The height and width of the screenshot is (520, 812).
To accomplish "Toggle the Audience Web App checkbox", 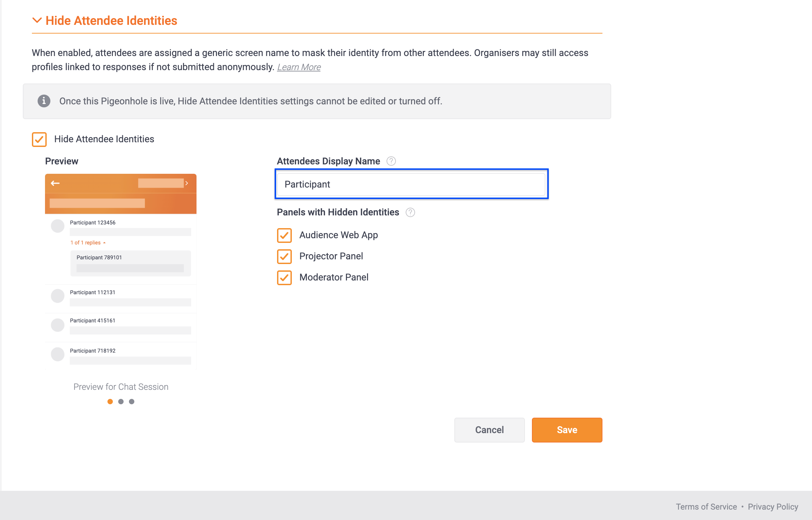I will click(284, 236).
